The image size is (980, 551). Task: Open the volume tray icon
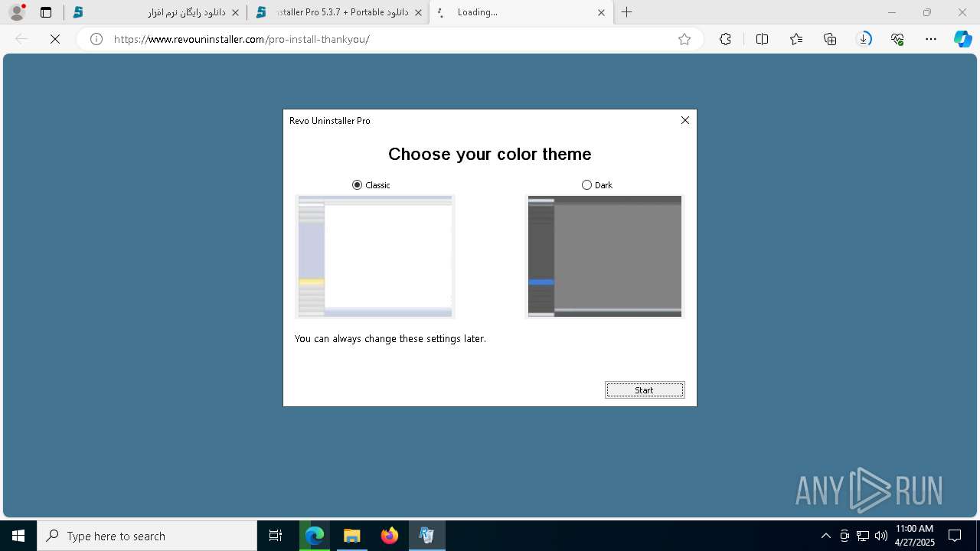point(881,536)
